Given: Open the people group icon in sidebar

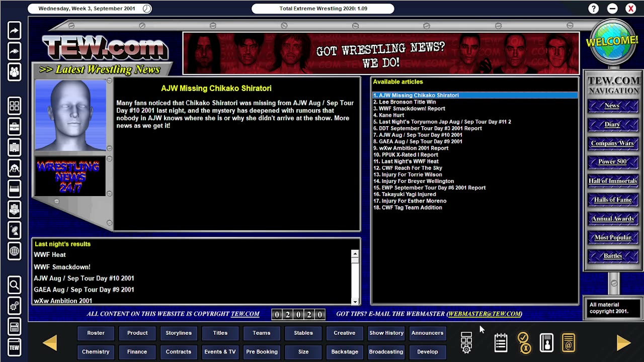Looking at the screenshot, I should [14, 72].
